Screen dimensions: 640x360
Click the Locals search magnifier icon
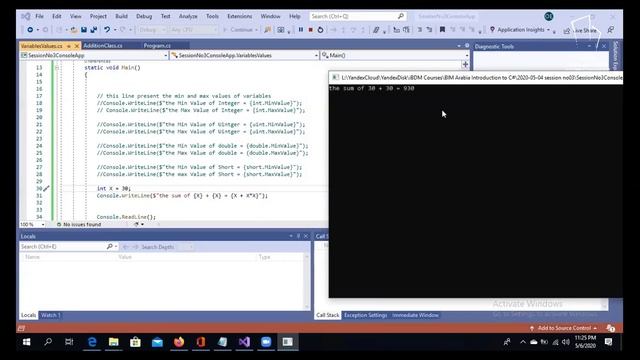pos(110,247)
